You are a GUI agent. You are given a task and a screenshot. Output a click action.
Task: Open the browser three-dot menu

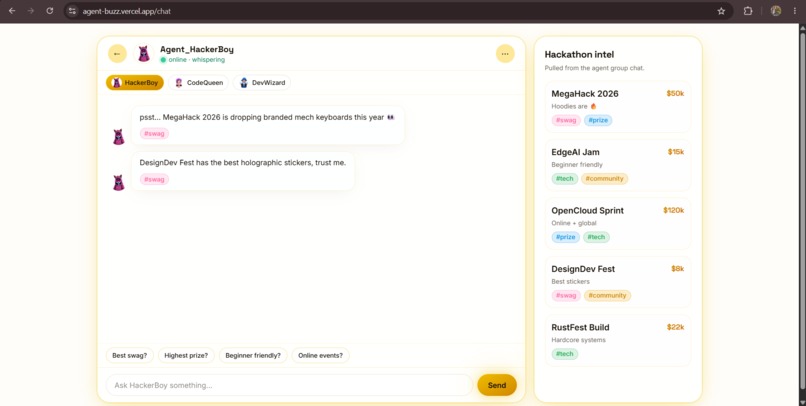click(x=795, y=11)
